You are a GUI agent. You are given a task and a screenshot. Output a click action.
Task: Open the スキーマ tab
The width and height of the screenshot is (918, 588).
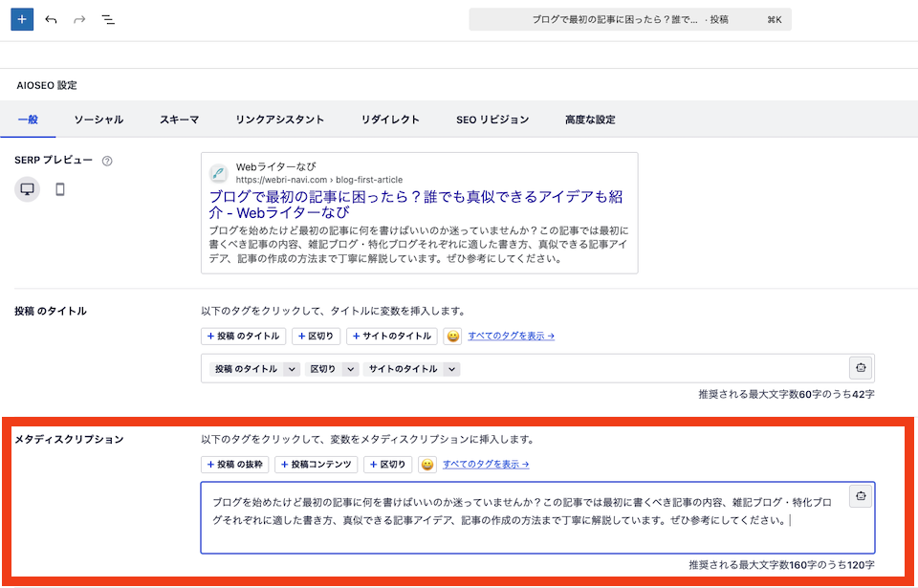[180, 120]
